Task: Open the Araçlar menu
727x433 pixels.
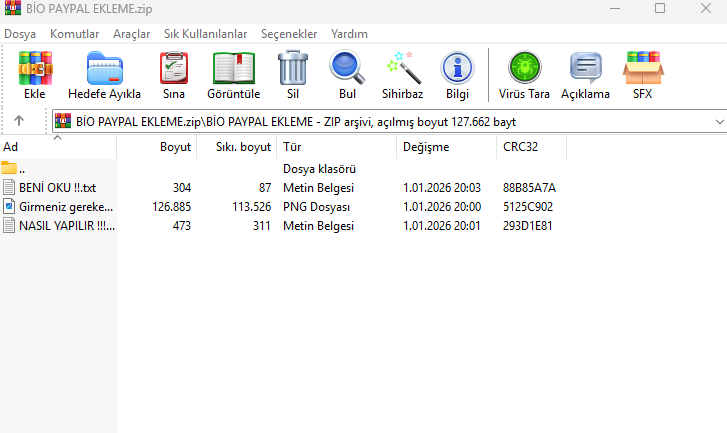Action: [x=132, y=34]
